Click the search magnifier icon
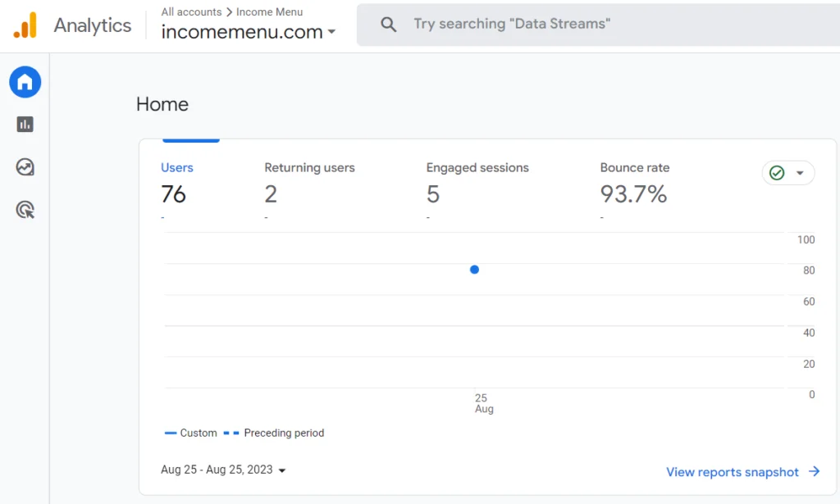The image size is (840, 504). click(x=388, y=24)
